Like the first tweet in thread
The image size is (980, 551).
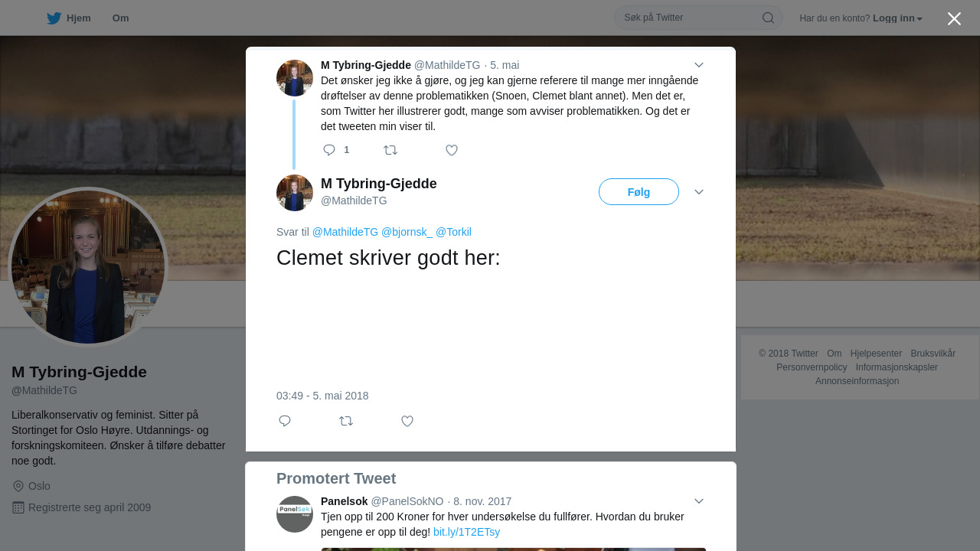pyautogui.click(x=452, y=150)
